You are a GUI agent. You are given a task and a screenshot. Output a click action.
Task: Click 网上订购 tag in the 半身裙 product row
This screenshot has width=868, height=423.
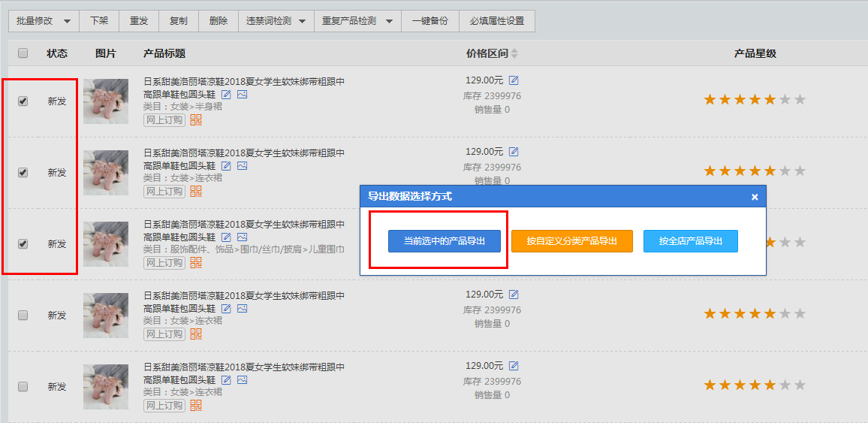click(164, 120)
